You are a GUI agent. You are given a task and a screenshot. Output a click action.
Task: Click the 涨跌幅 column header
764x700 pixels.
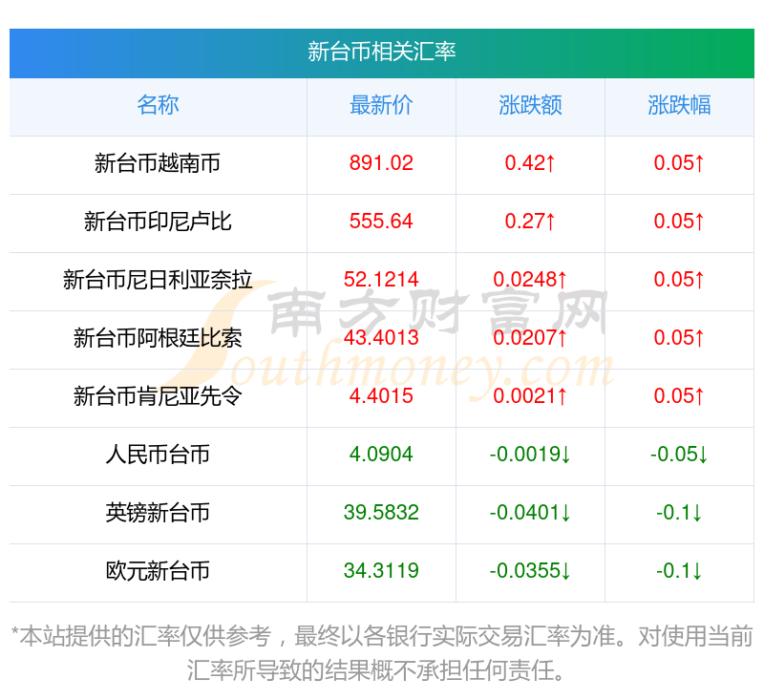[x=679, y=105]
